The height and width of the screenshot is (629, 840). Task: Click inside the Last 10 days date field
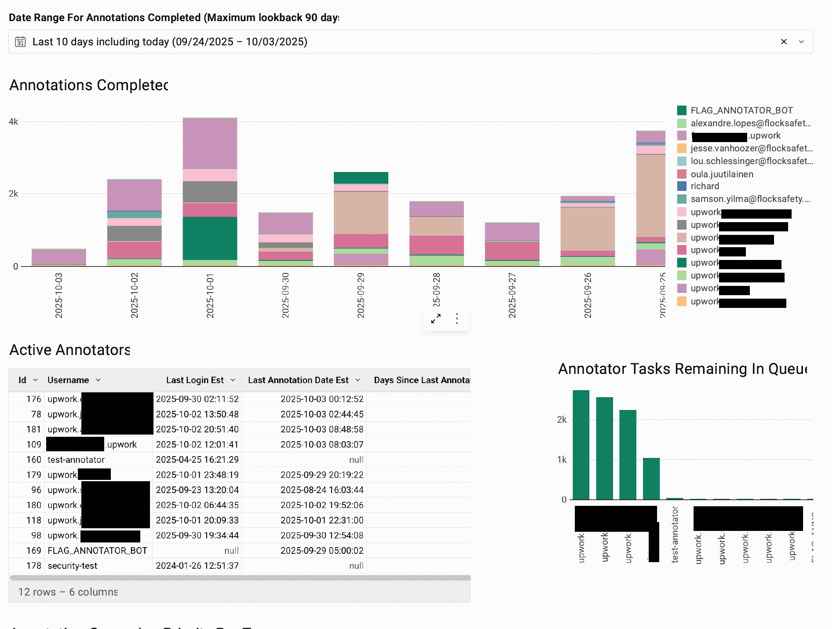(x=170, y=41)
